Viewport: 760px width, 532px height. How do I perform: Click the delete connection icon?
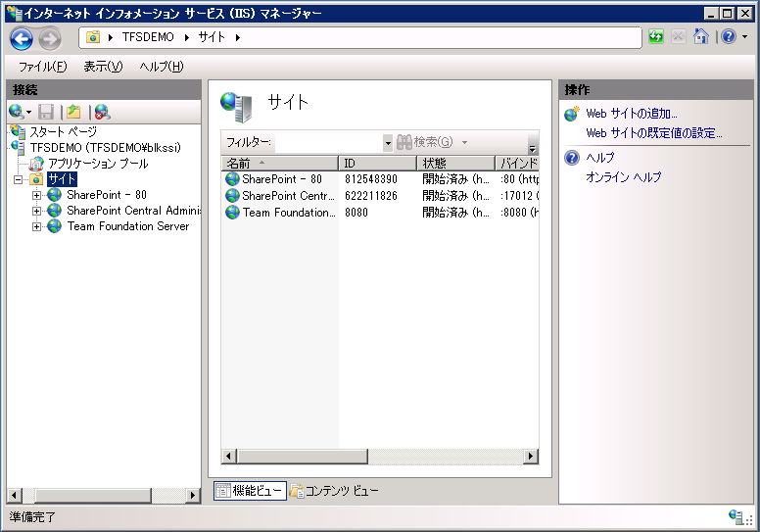(102, 112)
